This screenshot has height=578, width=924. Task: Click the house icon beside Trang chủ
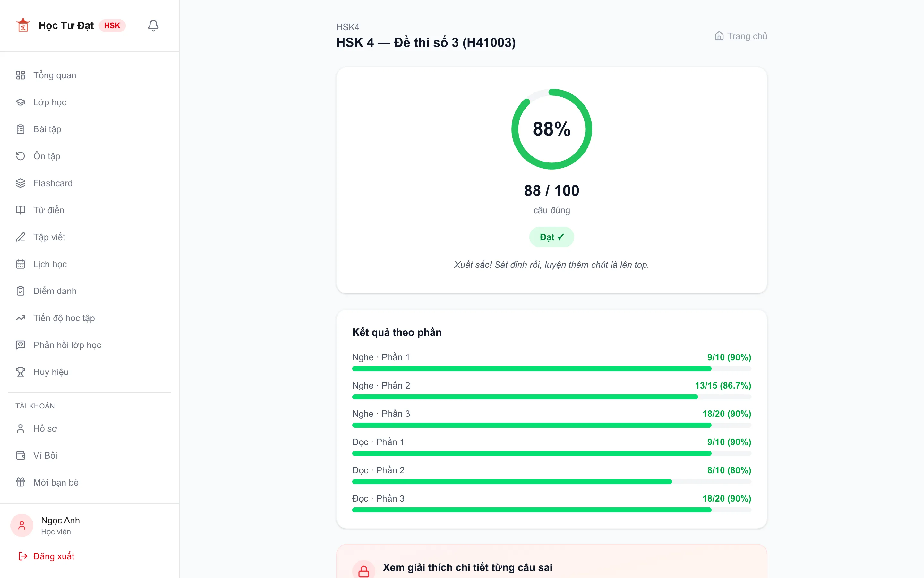(719, 36)
